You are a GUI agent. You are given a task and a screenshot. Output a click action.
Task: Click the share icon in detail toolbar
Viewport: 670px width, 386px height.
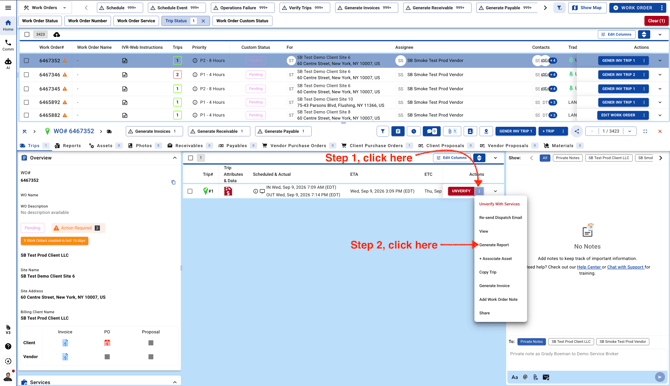click(x=576, y=131)
